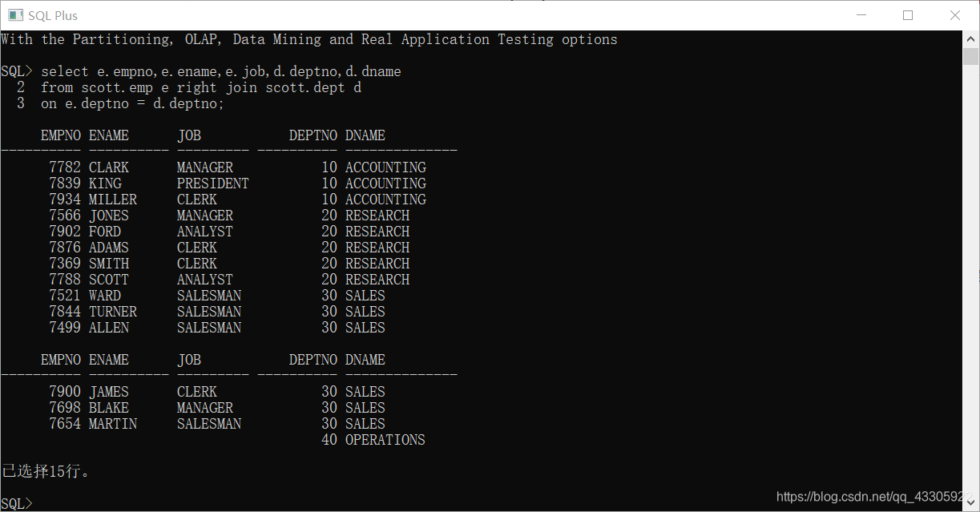
Task: Click employee number 7844
Action: click(65, 312)
